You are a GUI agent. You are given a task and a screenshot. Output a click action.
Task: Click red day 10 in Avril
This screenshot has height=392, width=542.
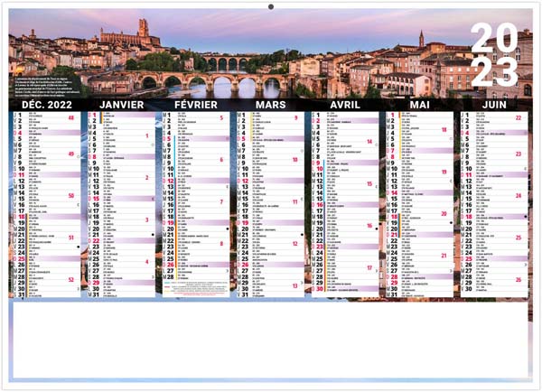(x=320, y=169)
